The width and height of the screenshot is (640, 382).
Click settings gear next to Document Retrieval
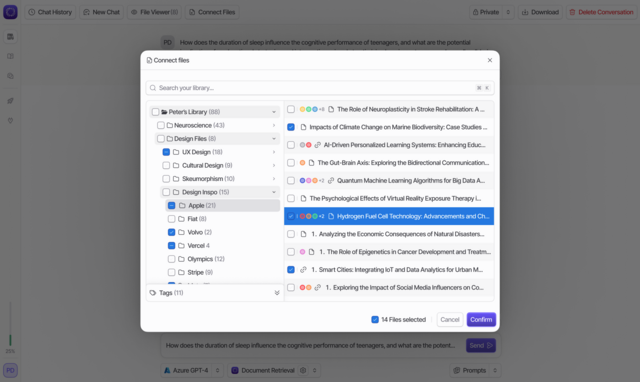pos(303,371)
